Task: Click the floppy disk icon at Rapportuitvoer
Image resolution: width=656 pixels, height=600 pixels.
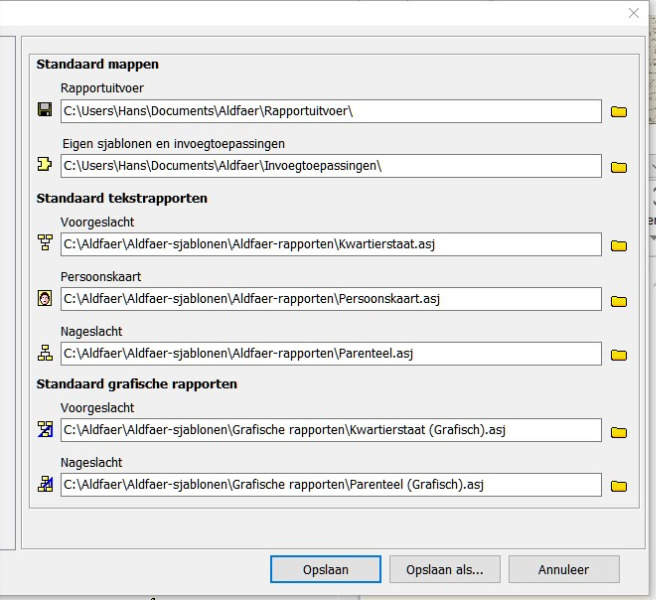Action: [45, 110]
